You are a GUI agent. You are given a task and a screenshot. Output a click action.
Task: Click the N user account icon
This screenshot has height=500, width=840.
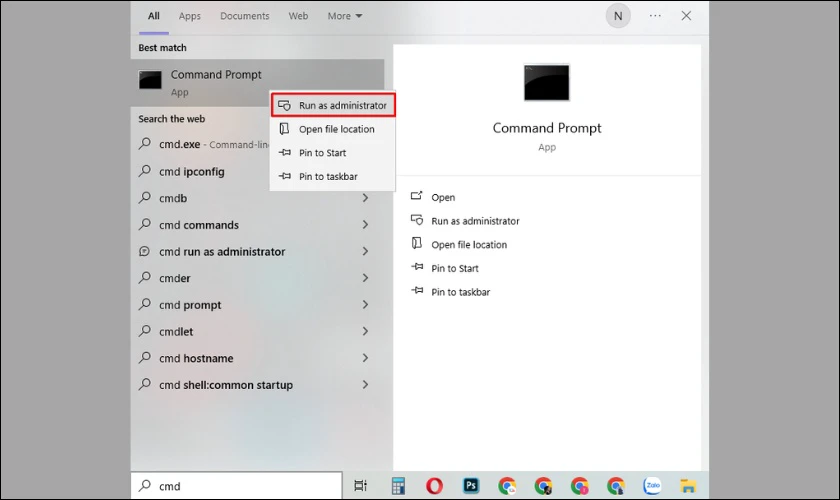click(x=618, y=16)
